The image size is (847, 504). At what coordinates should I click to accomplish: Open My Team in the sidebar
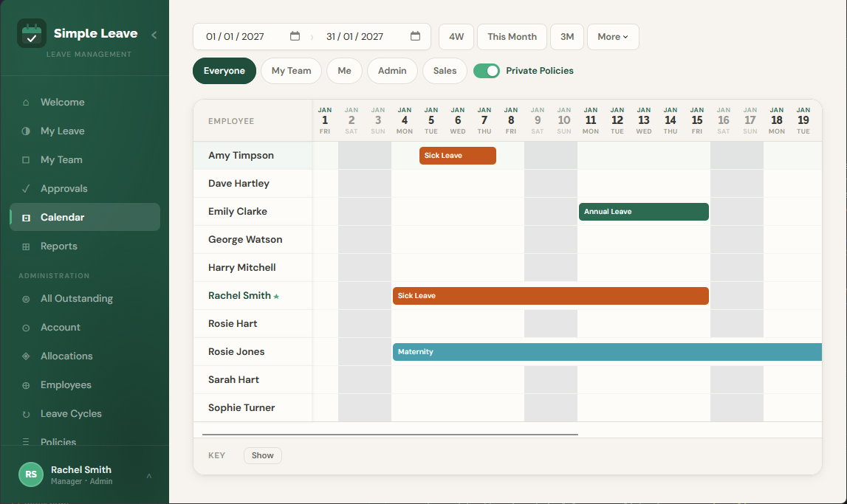pos(85,159)
